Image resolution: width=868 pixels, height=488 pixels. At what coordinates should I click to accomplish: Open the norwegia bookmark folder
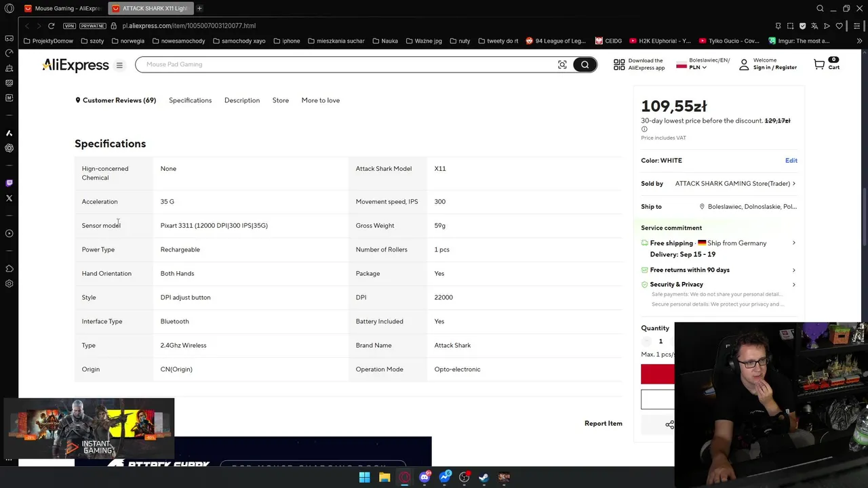pyautogui.click(x=127, y=41)
